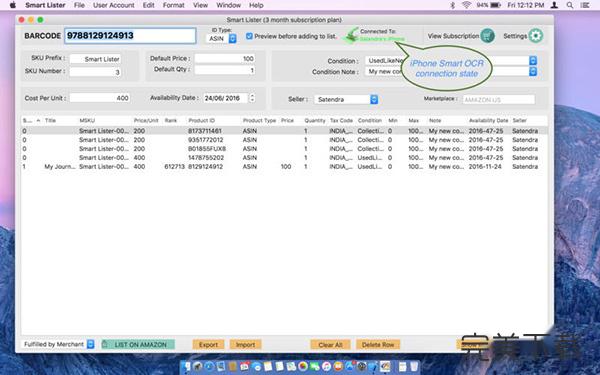Viewport: 600px width, 375px height.
Task: Open the View Subscription cart icon
Action: pyautogui.click(x=488, y=36)
